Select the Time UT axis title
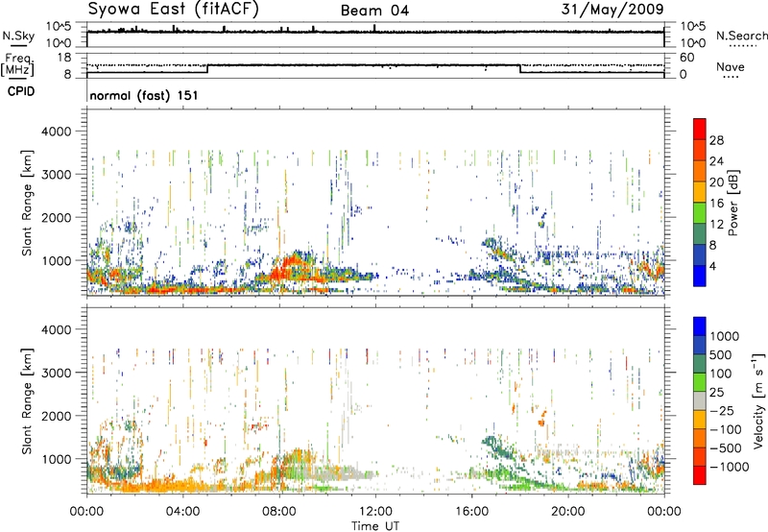 tap(375, 525)
